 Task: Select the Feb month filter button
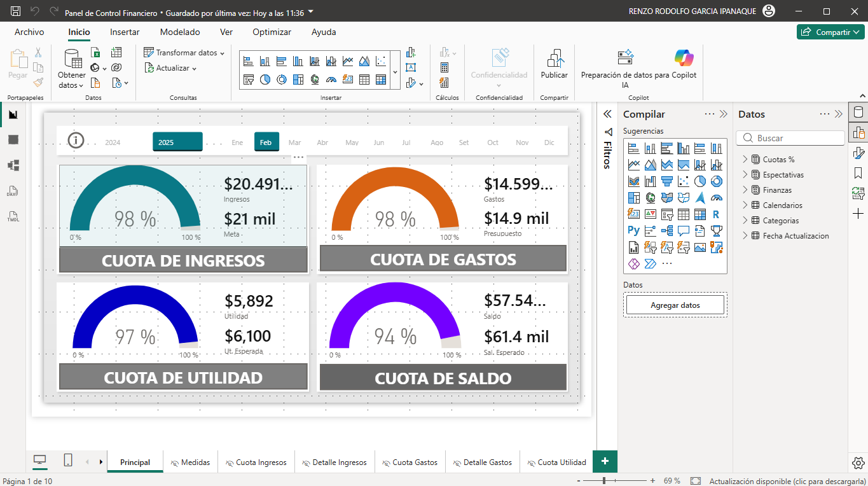click(266, 141)
